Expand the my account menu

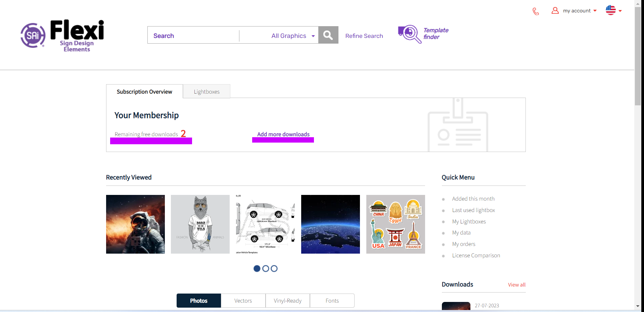pos(595,10)
